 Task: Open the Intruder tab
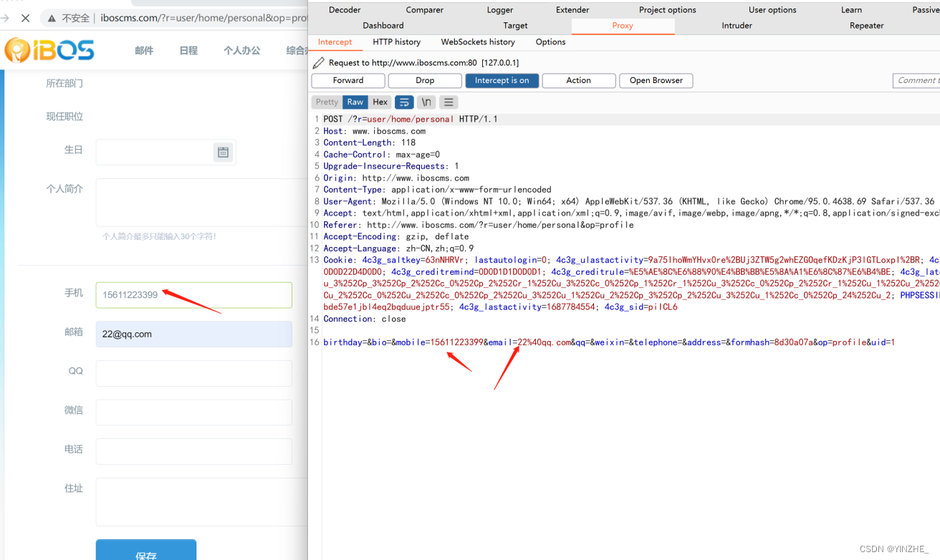(737, 26)
